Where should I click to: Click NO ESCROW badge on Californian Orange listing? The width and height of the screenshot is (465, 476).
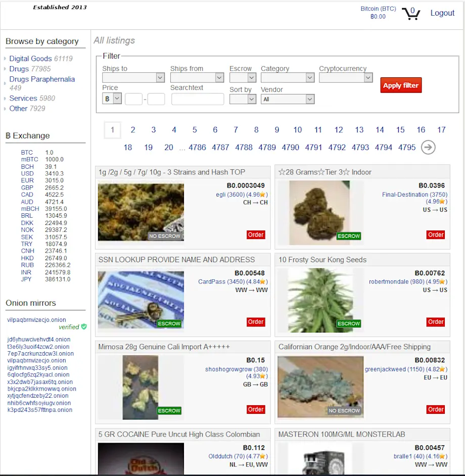pyautogui.click(x=344, y=410)
